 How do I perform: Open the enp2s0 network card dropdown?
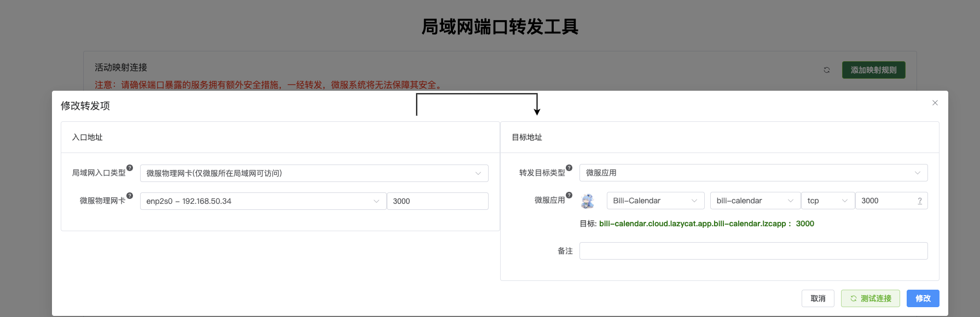[x=263, y=201]
